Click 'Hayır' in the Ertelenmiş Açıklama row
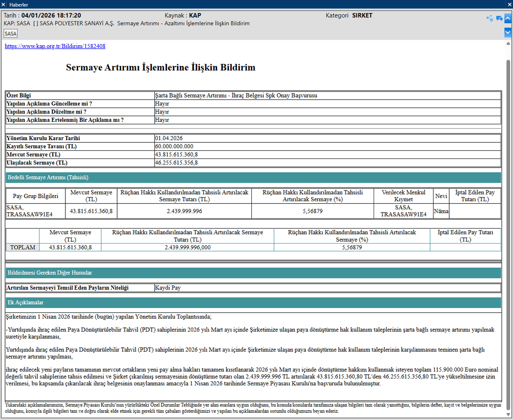This screenshot has height=420, width=513. pyautogui.click(x=162, y=120)
